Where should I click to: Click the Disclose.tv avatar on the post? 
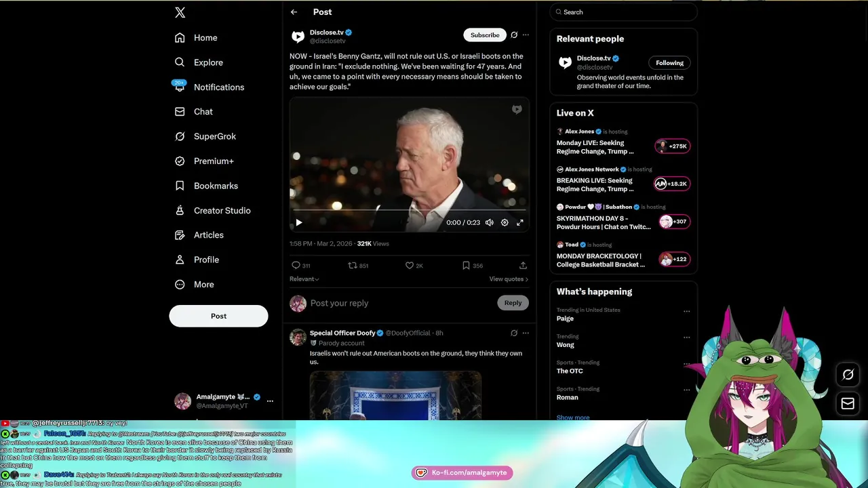coord(298,36)
